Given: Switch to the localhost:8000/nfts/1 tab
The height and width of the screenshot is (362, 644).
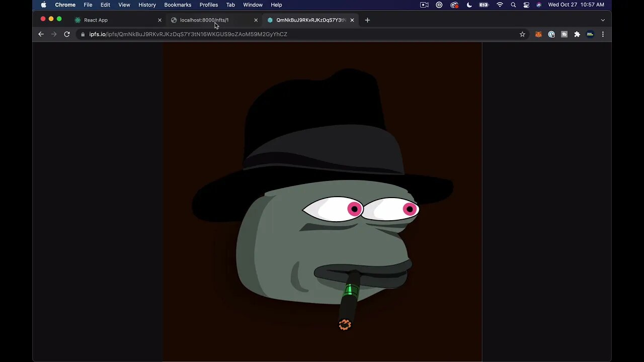Looking at the screenshot, I should 214,20.
